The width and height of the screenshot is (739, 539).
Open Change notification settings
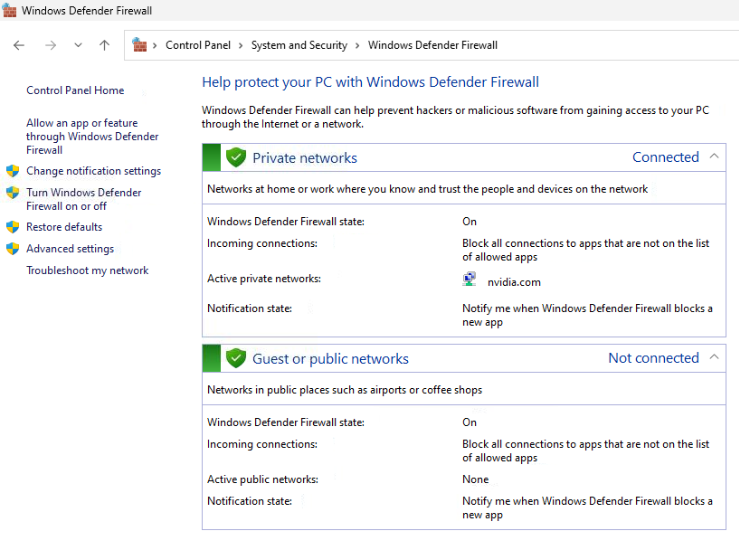[93, 171]
